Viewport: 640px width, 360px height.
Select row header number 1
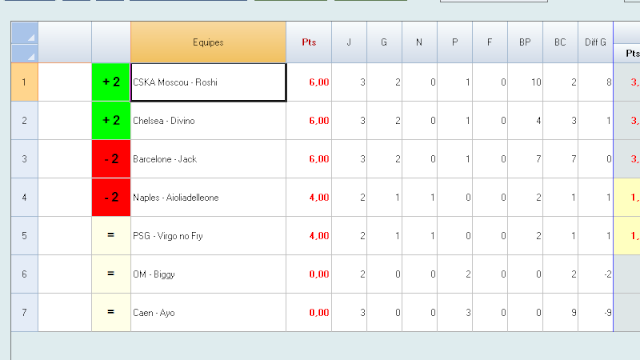coord(24,82)
